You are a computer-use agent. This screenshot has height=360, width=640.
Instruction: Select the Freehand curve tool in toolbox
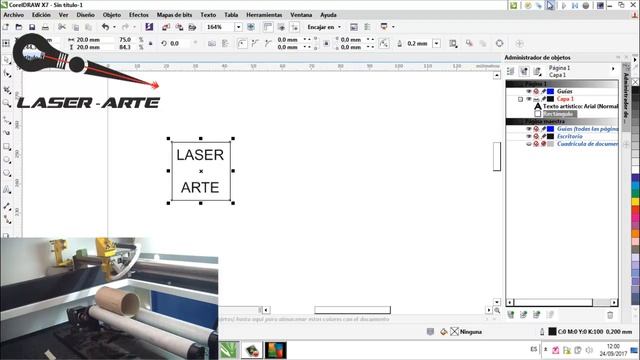[x=7, y=120]
